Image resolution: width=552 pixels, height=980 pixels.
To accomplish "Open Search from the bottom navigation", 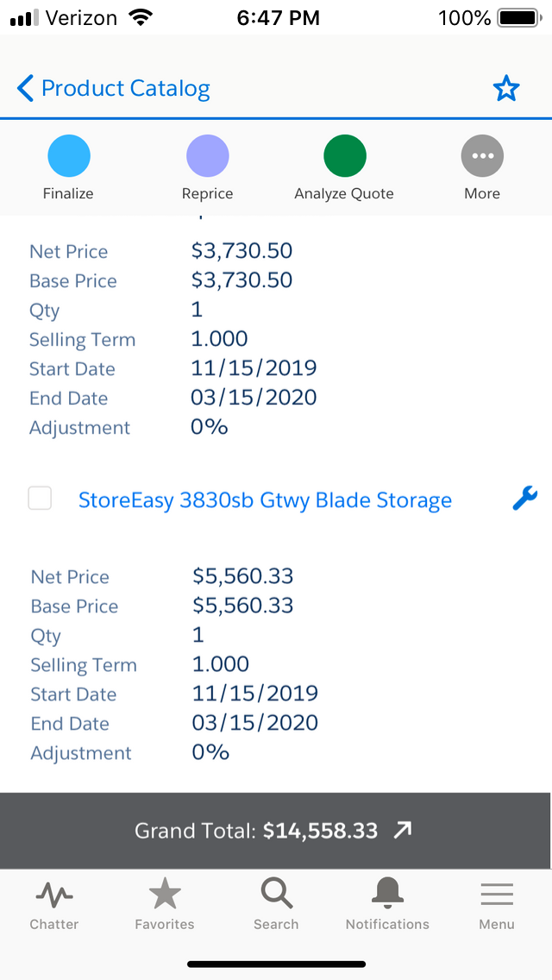I will click(x=276, y=898).
